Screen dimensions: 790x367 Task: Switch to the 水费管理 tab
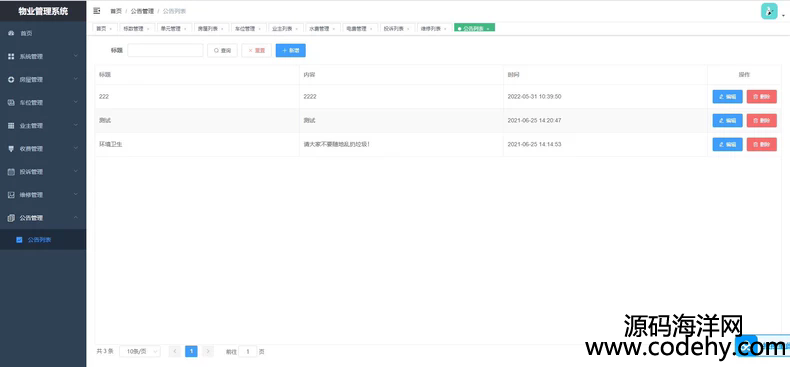pos(322,29)
